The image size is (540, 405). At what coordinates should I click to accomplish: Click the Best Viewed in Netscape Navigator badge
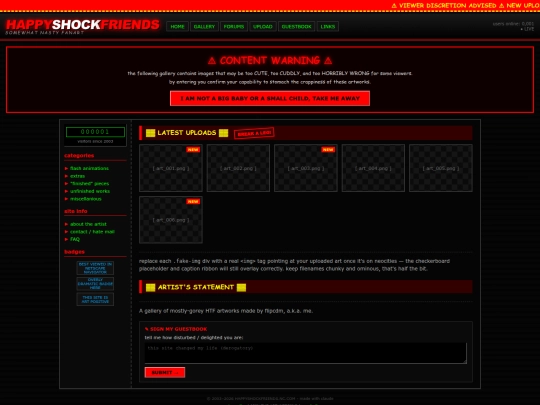(x=95, y=268)
